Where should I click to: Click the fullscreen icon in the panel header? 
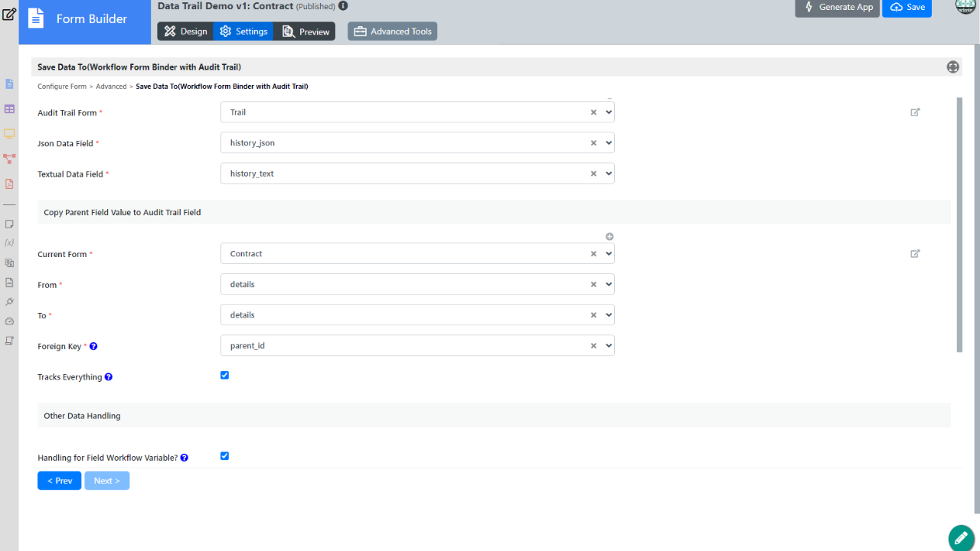coord(952,67)
